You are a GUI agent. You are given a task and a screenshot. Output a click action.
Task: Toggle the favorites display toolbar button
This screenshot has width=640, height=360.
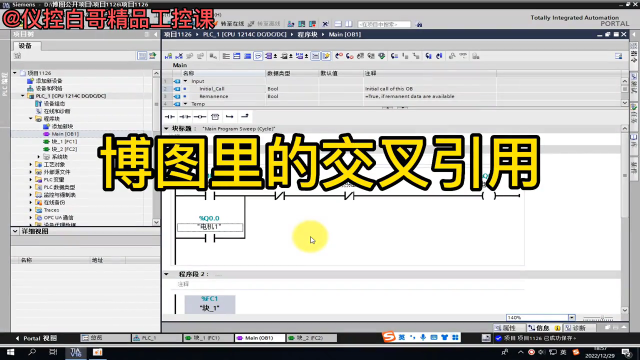(x=326, y=56)
